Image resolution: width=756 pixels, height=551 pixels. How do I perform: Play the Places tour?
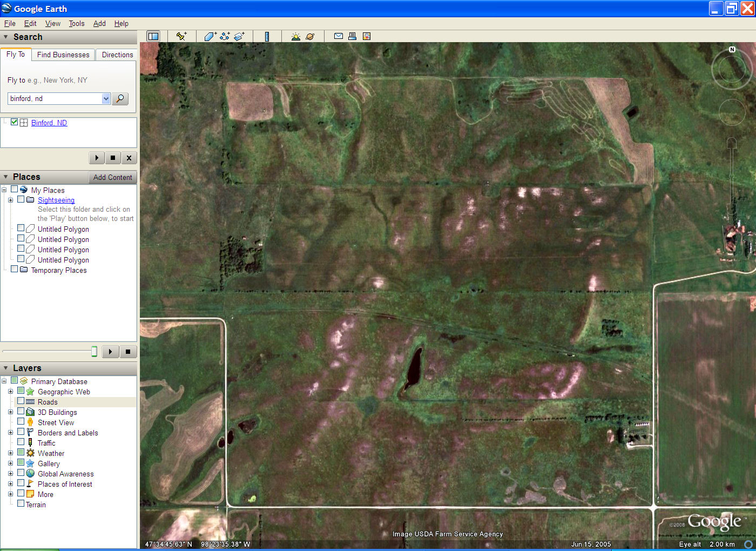[110, 352]
